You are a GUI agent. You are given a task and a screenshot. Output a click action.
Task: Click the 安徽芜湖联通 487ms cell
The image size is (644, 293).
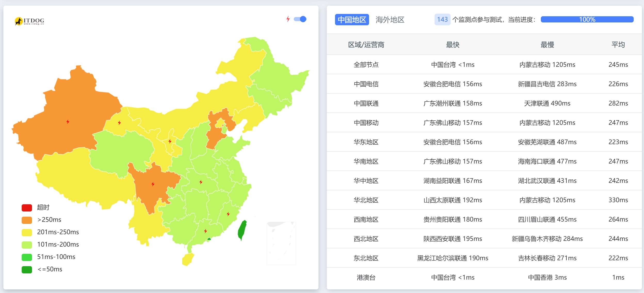tap(547, 142)
